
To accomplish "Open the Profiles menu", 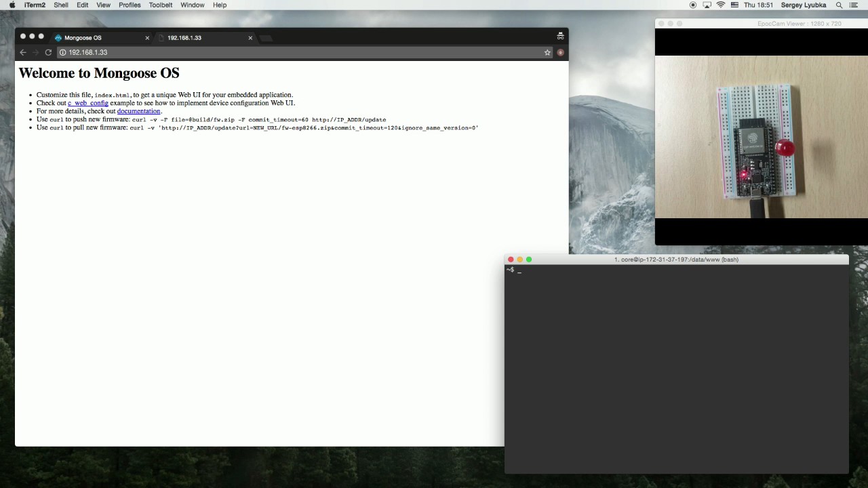I will pyautogui.click(x=130, y=5).
